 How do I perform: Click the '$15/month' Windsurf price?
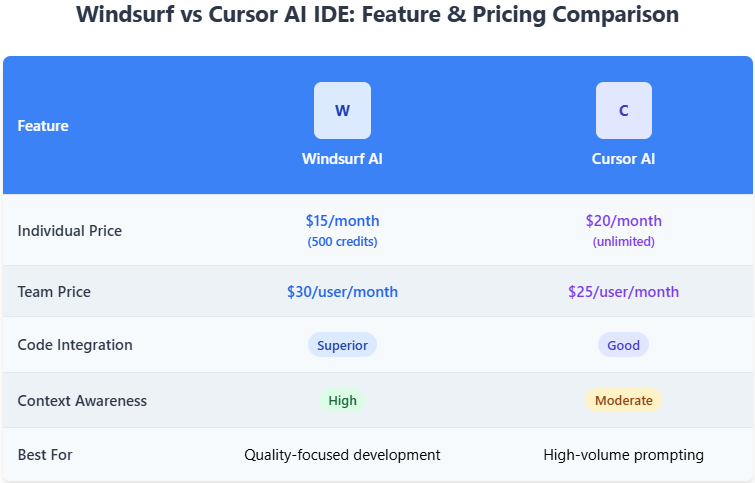[x=342, y=221]
